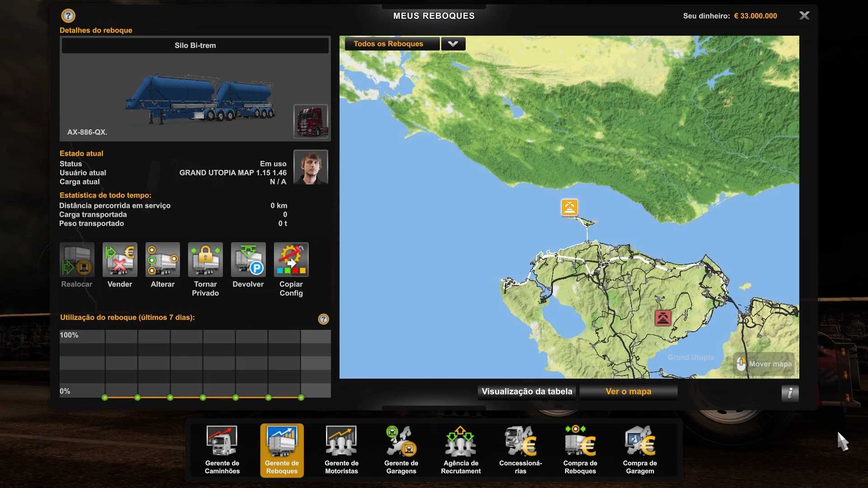This screenshot has width=868, height=488.
Task: Click help icon beside trailer utilization
Action: click(x=323, y=319)
